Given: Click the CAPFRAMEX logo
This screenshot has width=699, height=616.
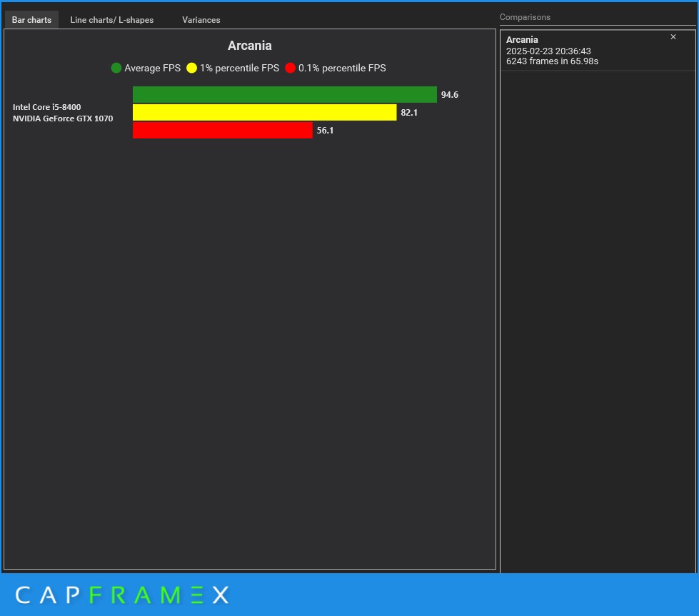Looking at the screenshot, I should [122, 595].
